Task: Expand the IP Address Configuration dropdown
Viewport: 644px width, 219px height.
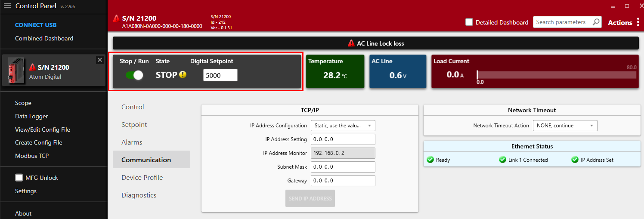Action: [343, 126]
